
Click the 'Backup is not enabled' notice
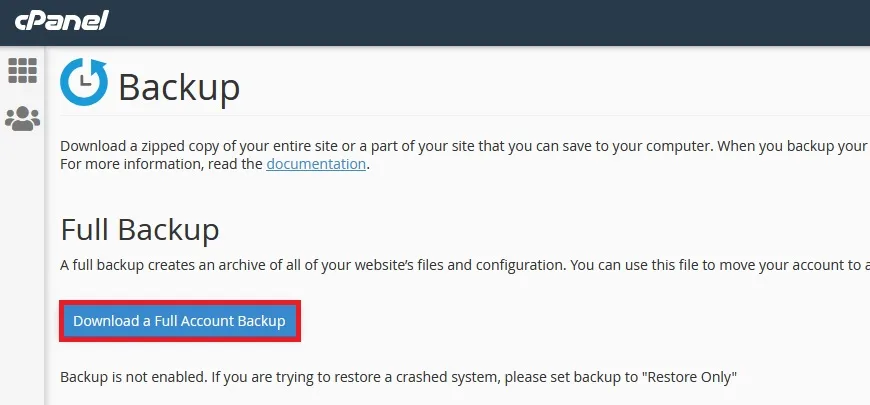point(398,378)
